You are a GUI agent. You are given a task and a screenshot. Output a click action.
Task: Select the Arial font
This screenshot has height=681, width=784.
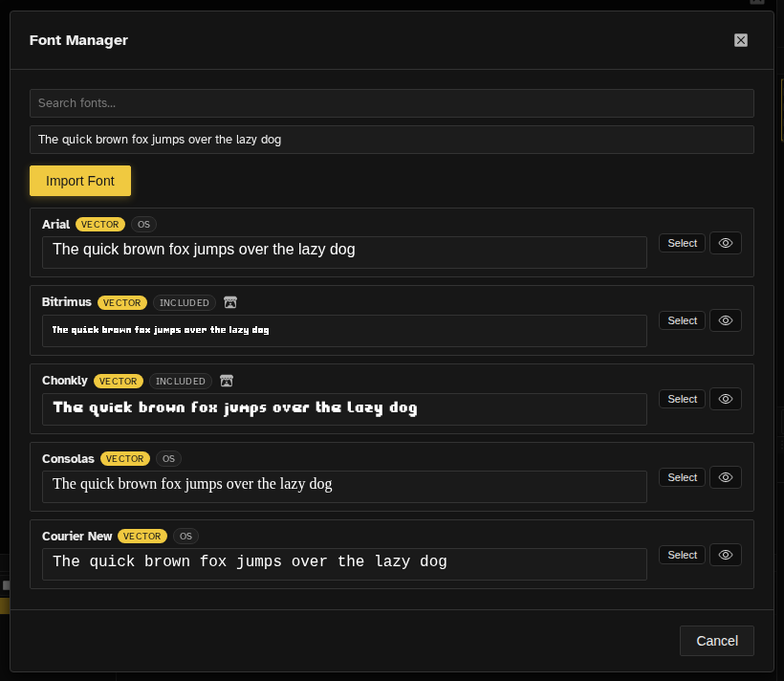pyautogui.click(x=682, y=243)
